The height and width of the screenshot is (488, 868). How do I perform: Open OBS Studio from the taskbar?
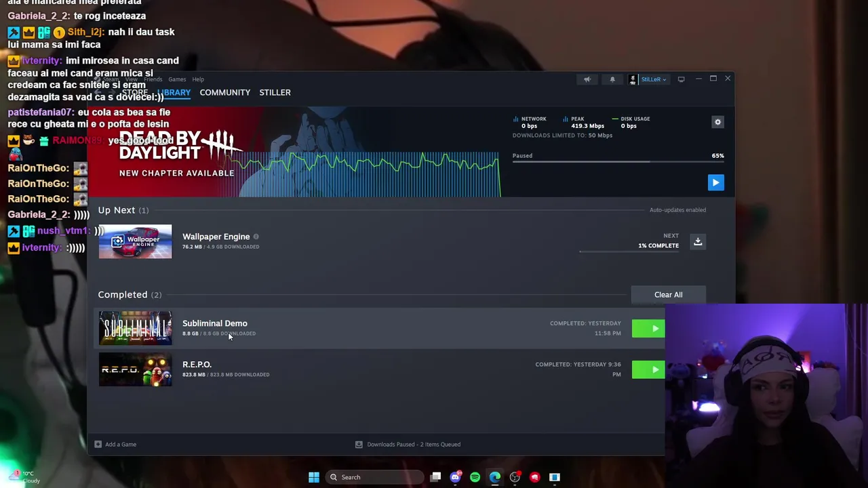(x=515, y=477)
